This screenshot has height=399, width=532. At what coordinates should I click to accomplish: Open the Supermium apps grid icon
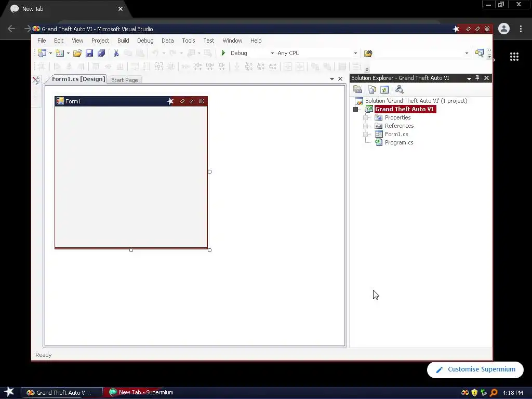pos(514,57)
